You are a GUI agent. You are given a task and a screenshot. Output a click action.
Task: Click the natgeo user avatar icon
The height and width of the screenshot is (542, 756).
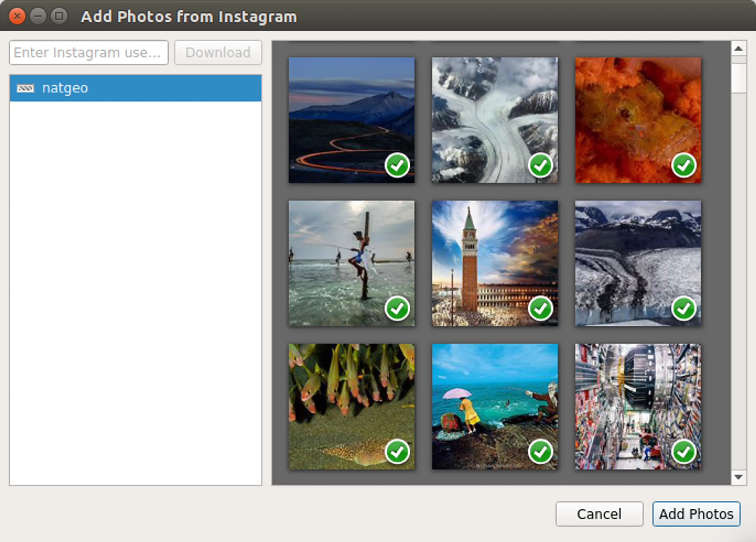[25, 88]
